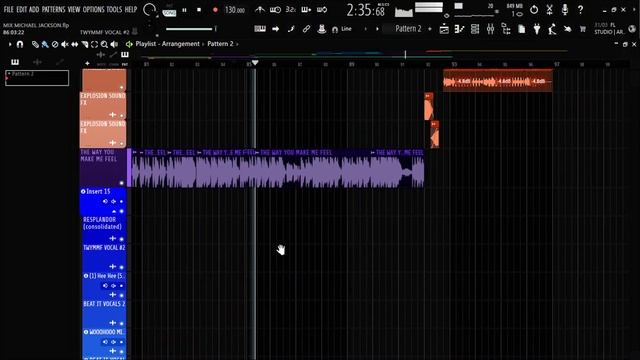Open the EDIT menu
The height and width of the screenshot is (360, 640).
point(22,9)
